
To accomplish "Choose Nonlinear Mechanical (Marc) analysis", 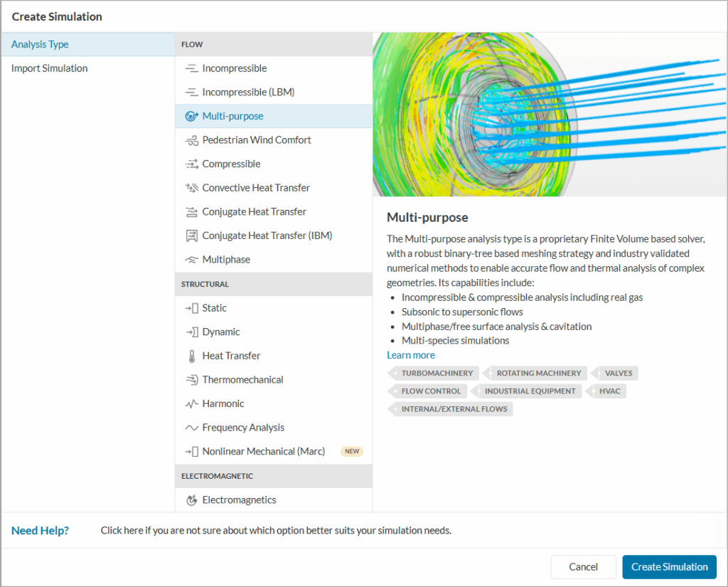I will [x=263, y=451].
